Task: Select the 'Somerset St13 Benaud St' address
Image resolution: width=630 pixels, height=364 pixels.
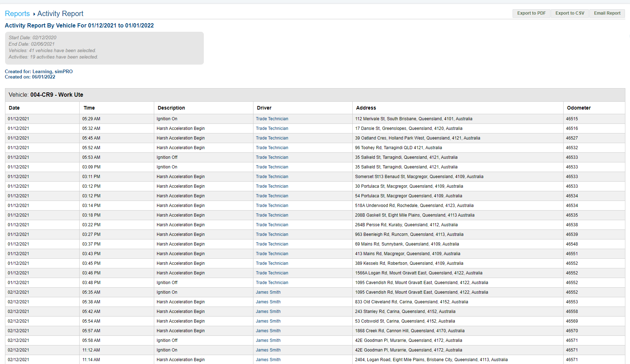Action: point(419,177)
